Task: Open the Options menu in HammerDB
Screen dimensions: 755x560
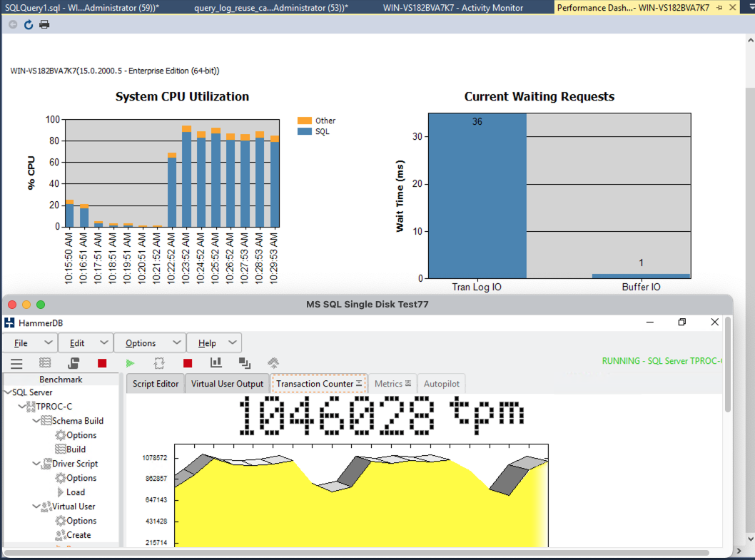Action: [150, 343]
